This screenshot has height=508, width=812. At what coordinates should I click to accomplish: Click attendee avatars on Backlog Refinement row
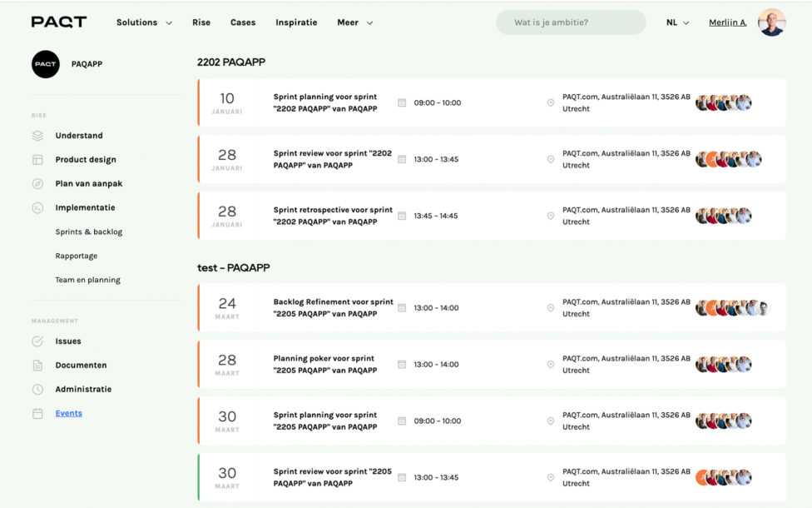coord(733,308)
